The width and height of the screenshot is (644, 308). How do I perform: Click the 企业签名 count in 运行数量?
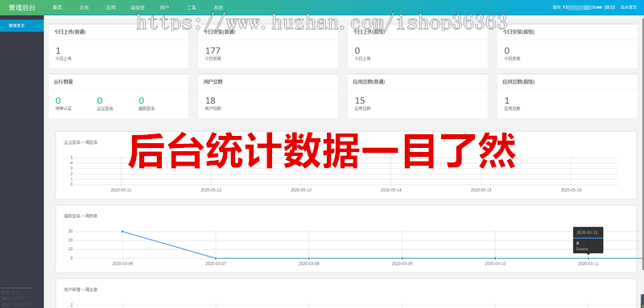tap(100, 101)
